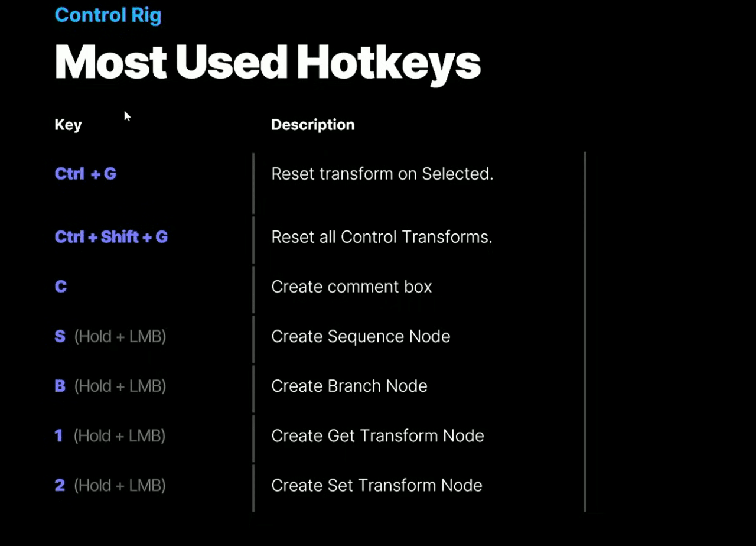This screenshot has height=546, width=756.
Task: Click the (Hold + LMB) hint beside B
Action: [x=120, y=386]
